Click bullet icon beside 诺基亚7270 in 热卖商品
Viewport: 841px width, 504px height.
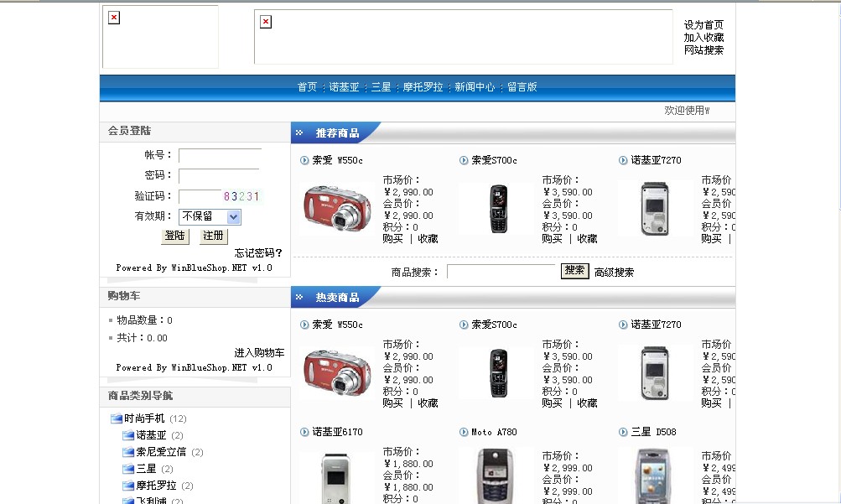pos(623,325)
